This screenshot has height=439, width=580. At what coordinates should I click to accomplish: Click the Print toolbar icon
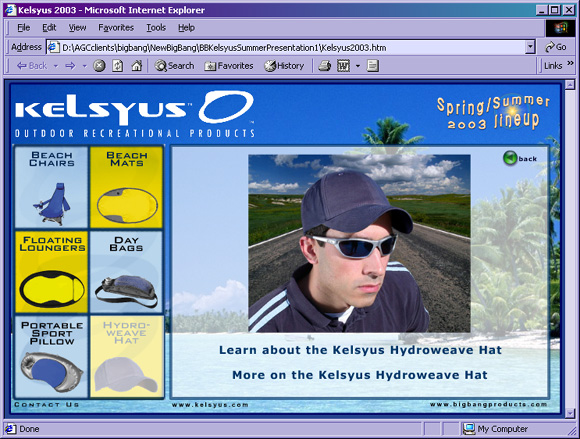tap(324, 66)
